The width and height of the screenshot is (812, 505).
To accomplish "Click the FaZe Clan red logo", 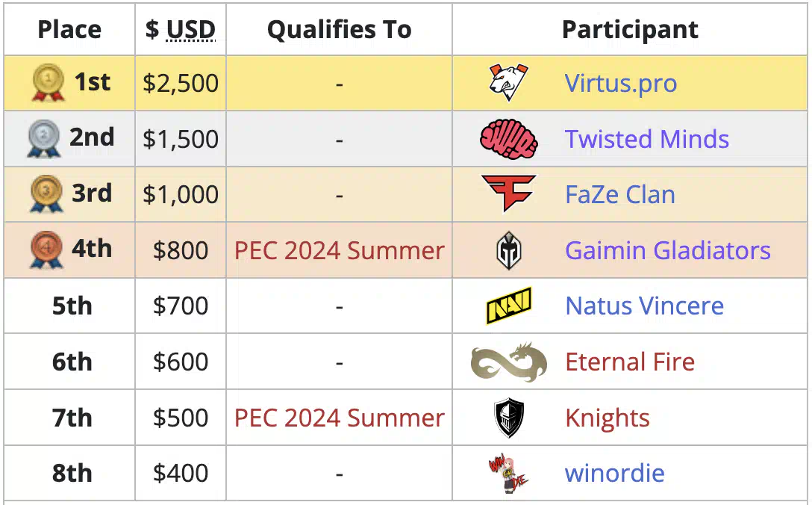I will [x=508, y=193].
